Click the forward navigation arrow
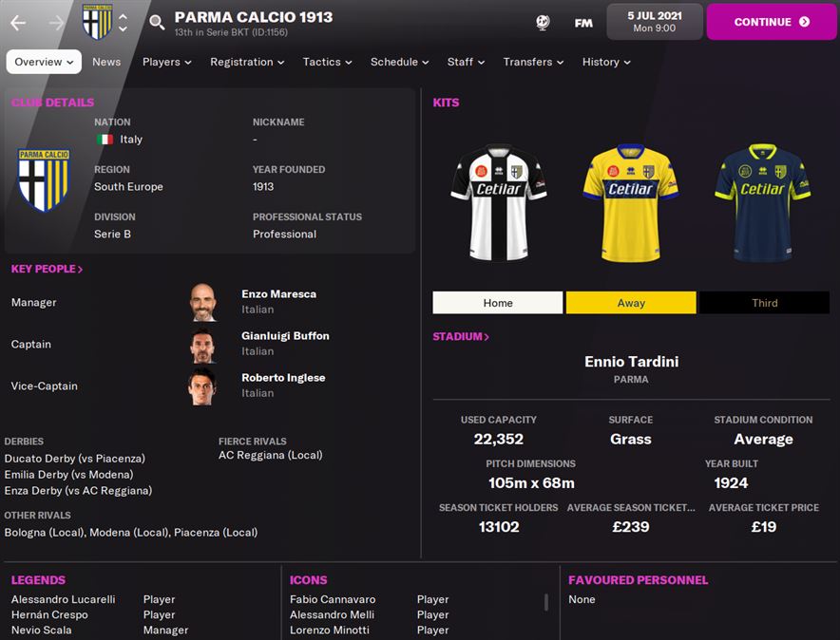The image size is (840, 640). click(56, 23)
